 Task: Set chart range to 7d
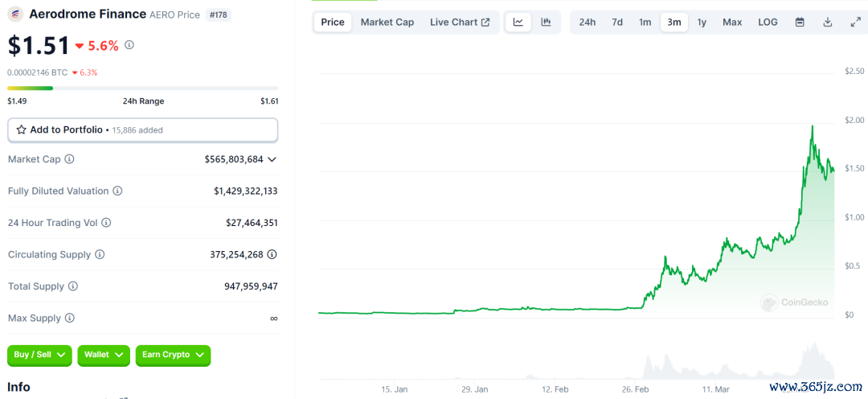coord(617,23)
